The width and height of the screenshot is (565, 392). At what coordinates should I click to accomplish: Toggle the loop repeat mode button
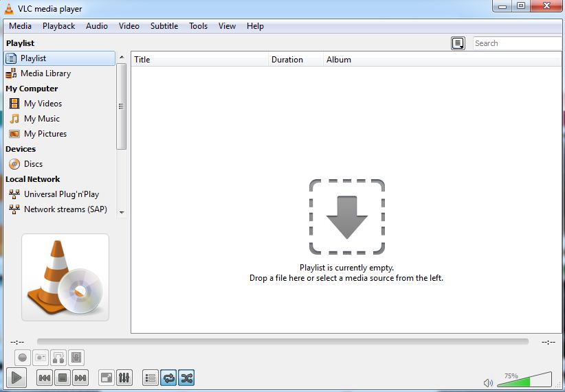tap(168, 378)
